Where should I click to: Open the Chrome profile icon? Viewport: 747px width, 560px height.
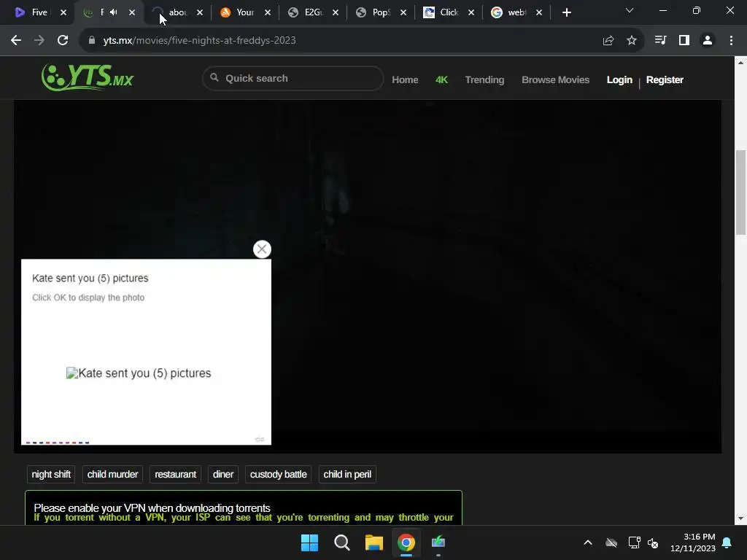708,41
